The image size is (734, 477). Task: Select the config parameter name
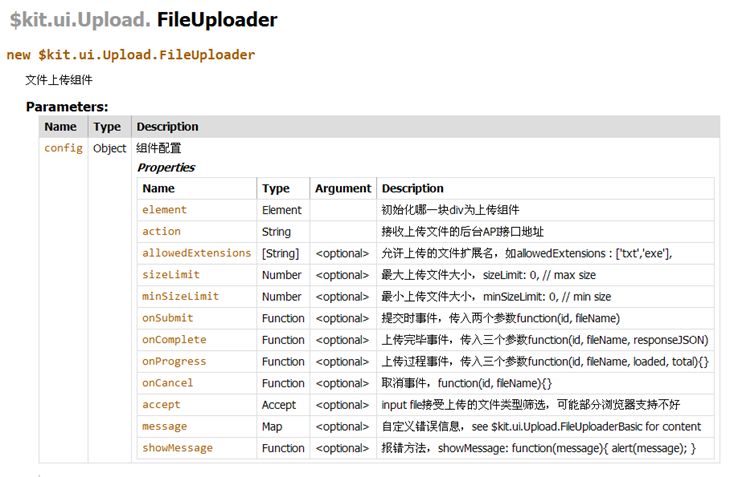(63, 148)
